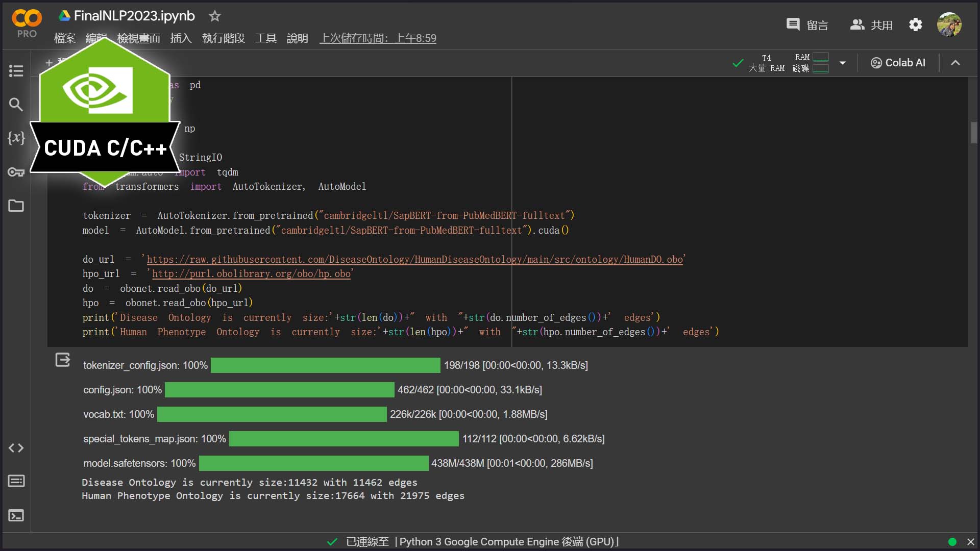980x551 pixels.
Task: Open the 檔案 file menu
Action: [65, 38]
